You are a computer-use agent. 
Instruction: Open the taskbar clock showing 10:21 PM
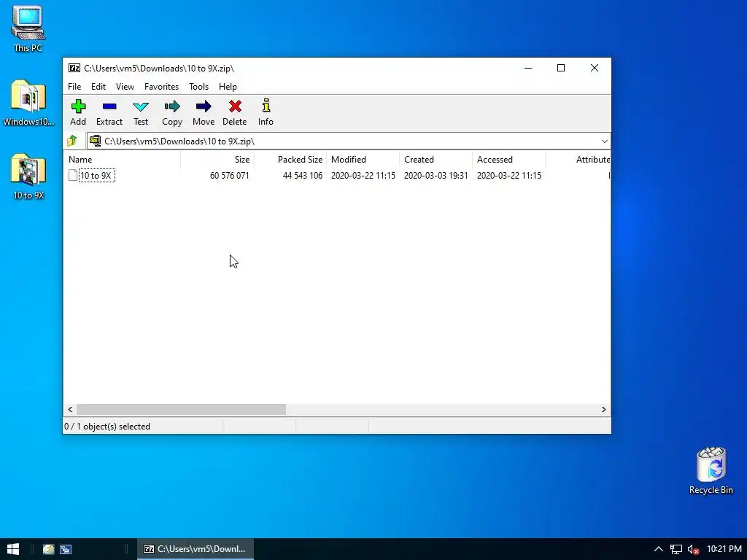pyautogui.click(x=724, y=549)
